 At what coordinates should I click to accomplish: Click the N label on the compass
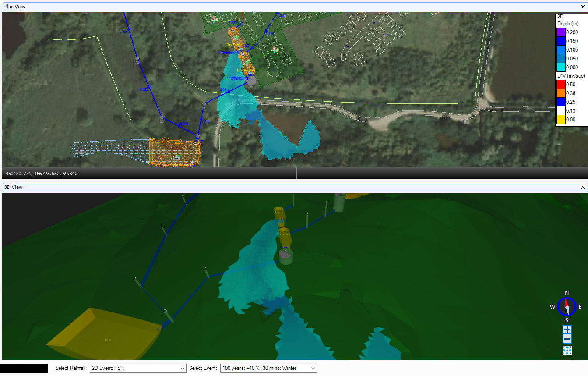click(x=567, y=293)
